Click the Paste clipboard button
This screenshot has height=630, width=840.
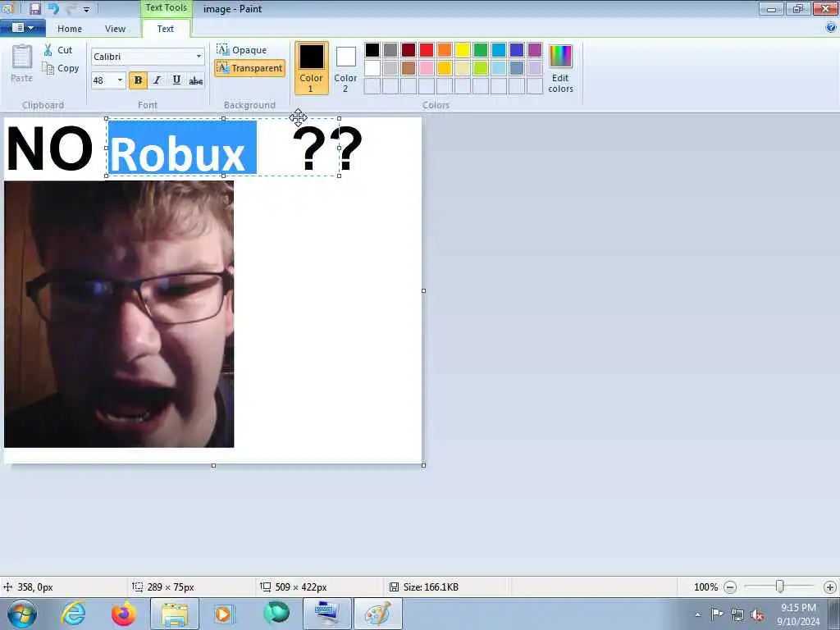[x=22, y=63]
